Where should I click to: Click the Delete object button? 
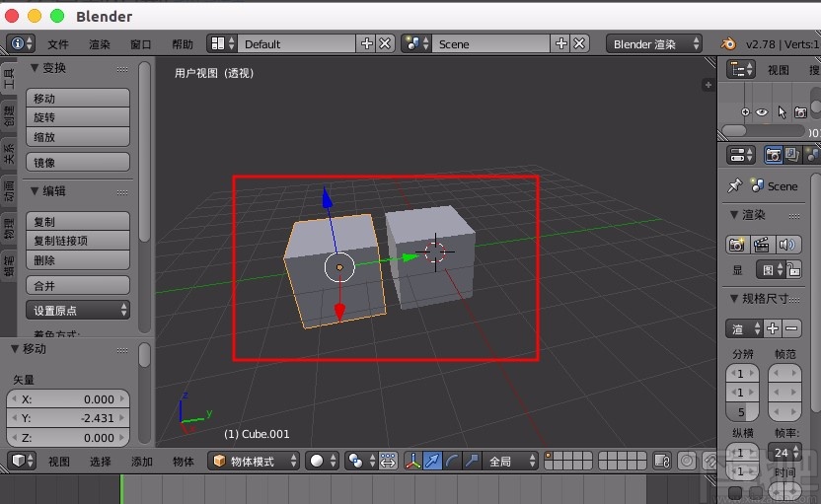click(x=78, y=260)
